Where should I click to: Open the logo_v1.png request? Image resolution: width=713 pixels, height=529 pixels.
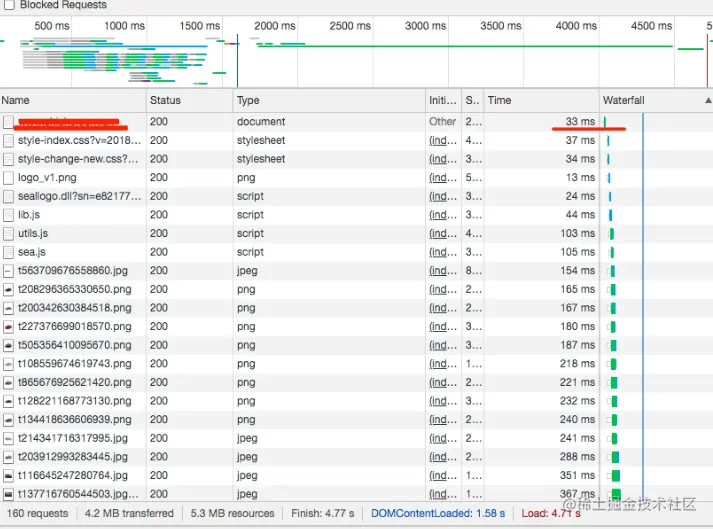356,178
